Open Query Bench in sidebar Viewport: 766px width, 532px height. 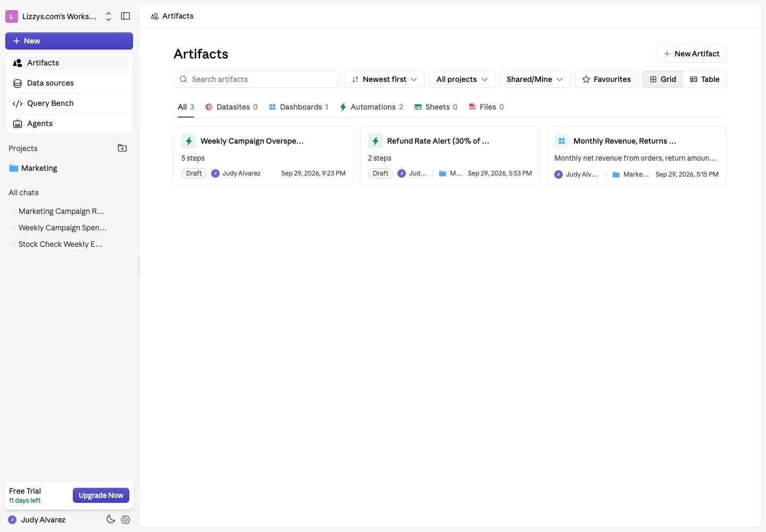click(x=69, y=103)
